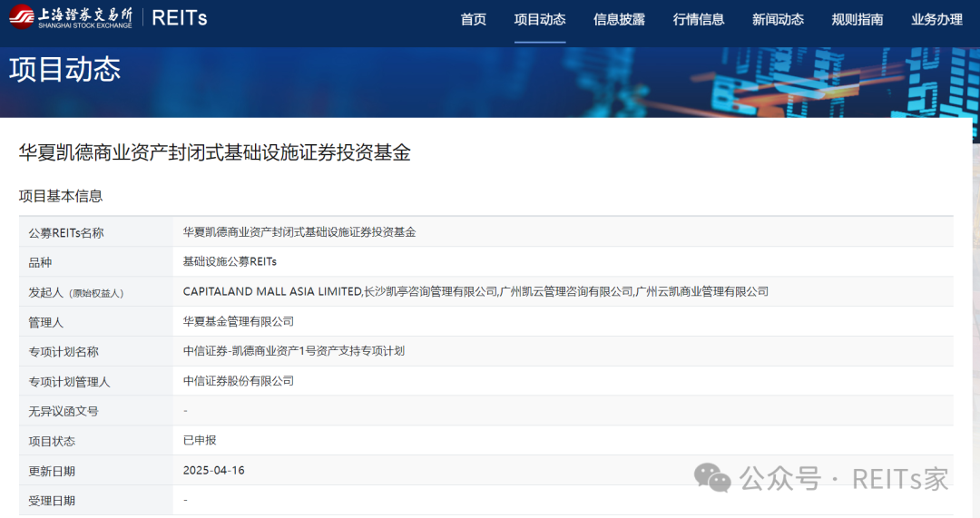
Task: Select the 项目基本信息 section heading
Action: 61,196
